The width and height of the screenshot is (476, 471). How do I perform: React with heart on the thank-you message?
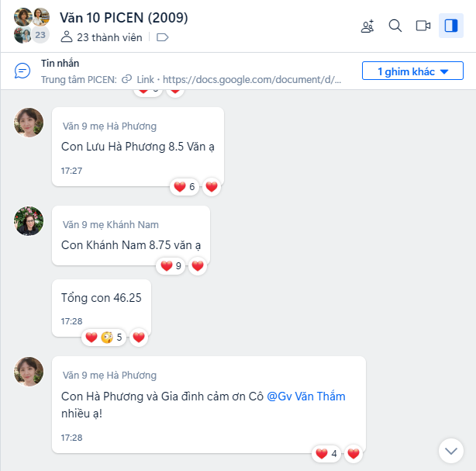click(354, 454)
